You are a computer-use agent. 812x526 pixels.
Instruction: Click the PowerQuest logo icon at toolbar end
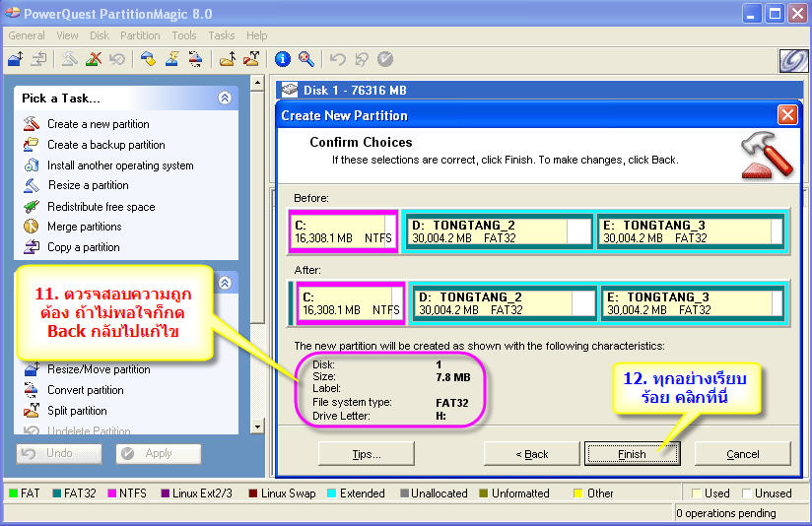[x=793, y=60]
